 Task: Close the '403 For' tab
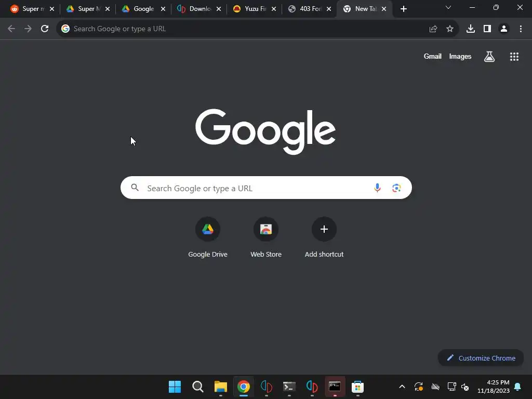(329, 9)
